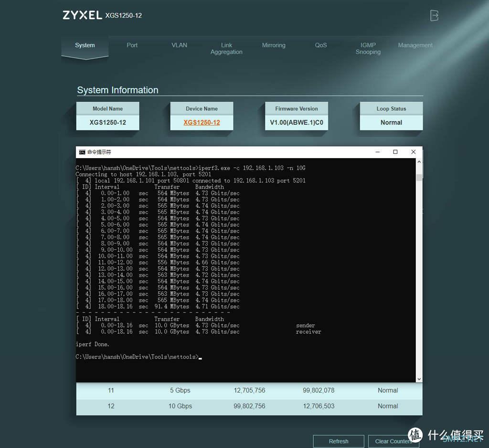Click the 10 Gbps speed cell
Image resolution: width=489 pixels, height=448 pixels.
pos(180,406)
